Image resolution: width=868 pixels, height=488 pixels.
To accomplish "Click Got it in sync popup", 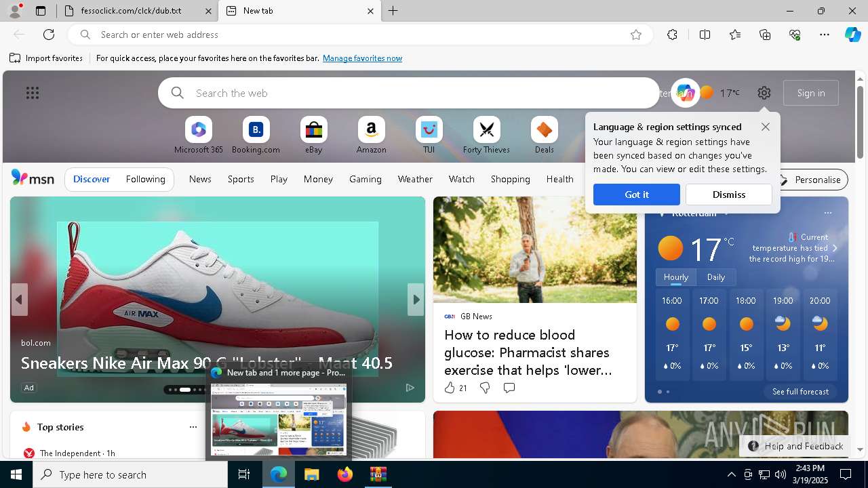I will (x=637, y=195).
